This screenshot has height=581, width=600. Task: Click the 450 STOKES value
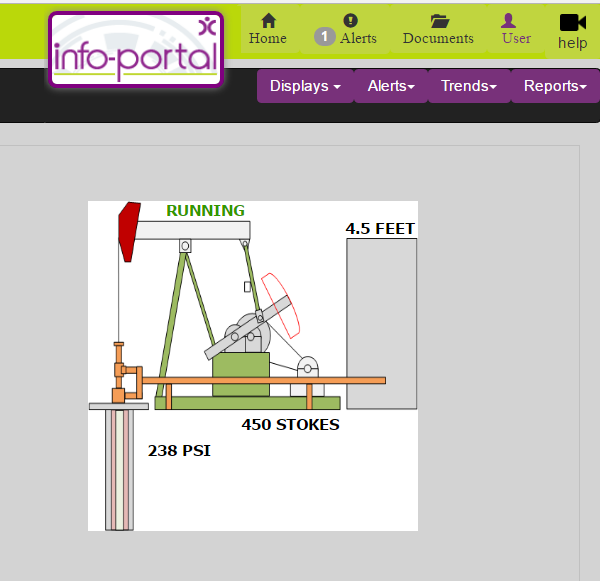(290, 424)
